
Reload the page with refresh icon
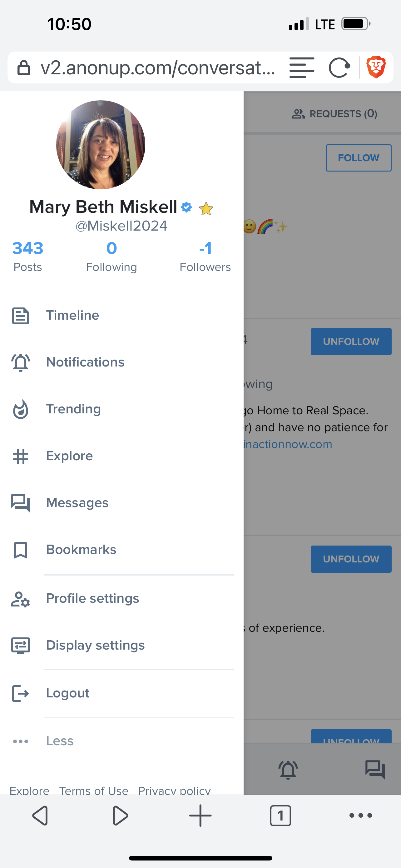[x=339, y=68]
